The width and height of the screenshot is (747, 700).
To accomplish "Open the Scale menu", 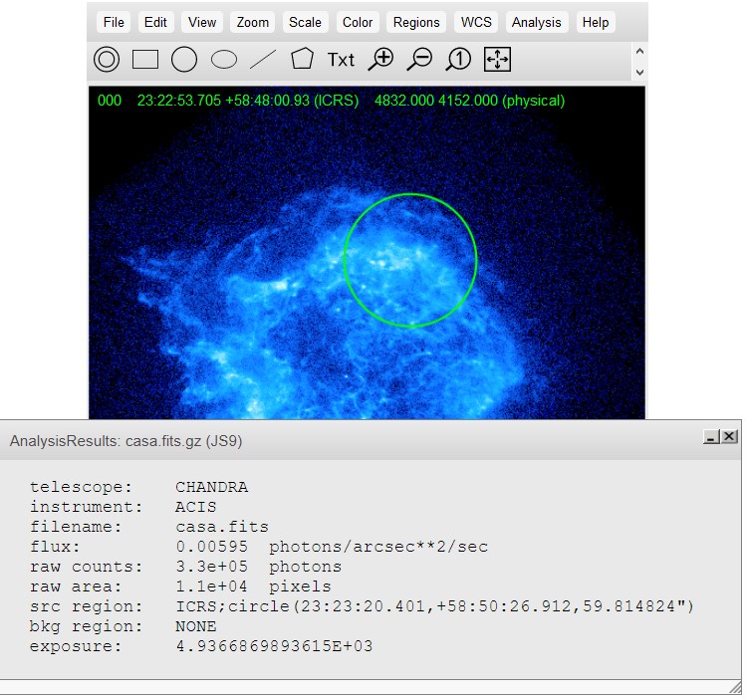I will point(305,22).
